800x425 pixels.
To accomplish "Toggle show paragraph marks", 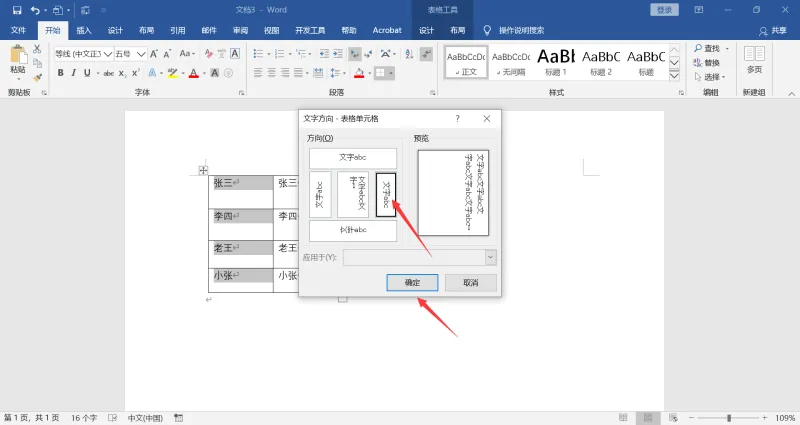I will [x=426, y=54].
